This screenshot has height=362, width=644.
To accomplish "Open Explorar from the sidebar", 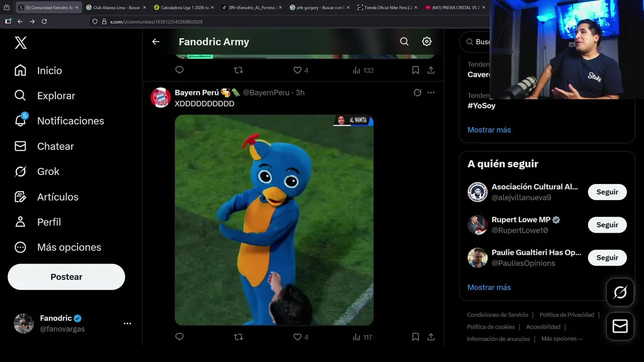I will pos(45,96).
